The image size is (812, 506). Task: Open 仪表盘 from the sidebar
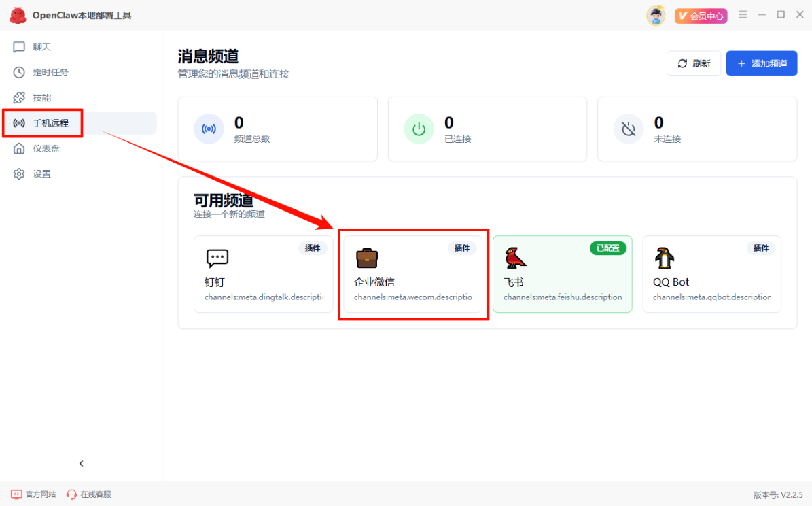(x=46, y=148)
